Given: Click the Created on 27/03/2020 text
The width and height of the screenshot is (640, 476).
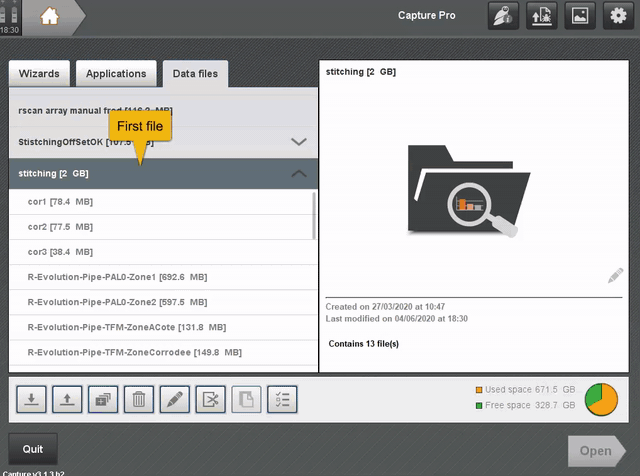Looking at the screenshot, I should pyautogui.click(x=385, y=307).
